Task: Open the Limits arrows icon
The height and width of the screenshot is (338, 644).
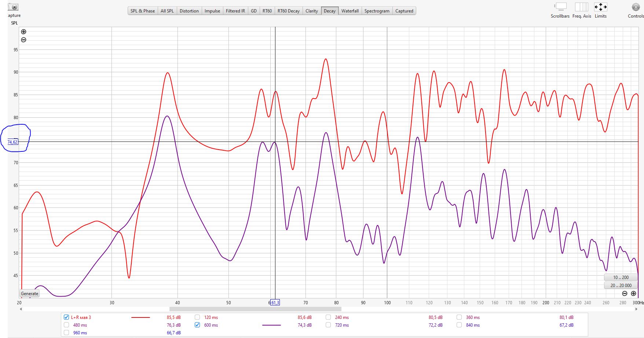Action: pos(600,7)
